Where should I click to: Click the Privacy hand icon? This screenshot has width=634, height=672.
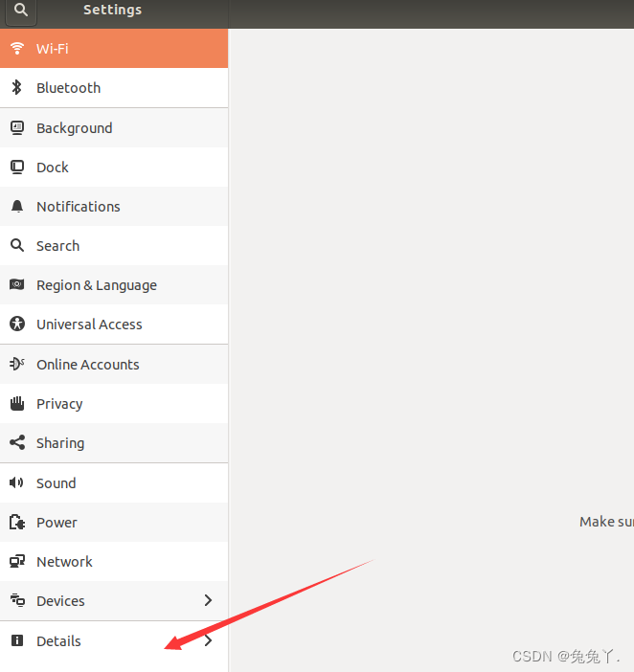pyautogui.click(x=17, y=403)
